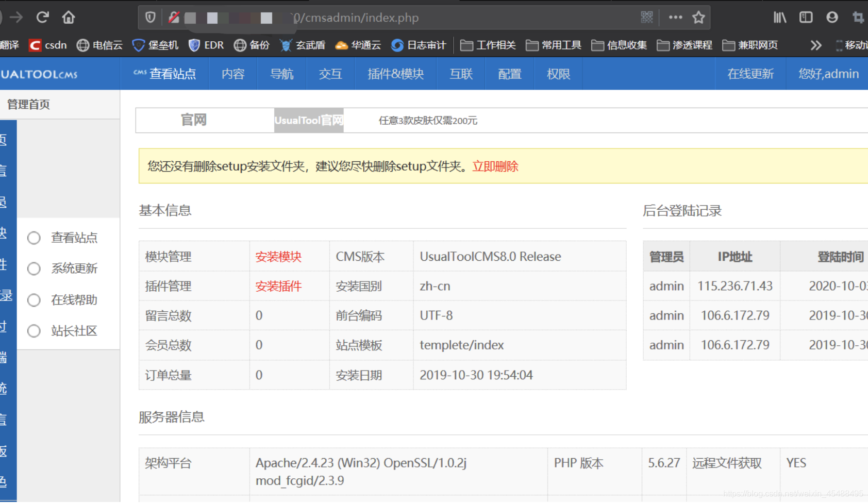Select the 系统更新 radio option
The width and height of the screenshot is (868, 503).
[x=34, y=269]
